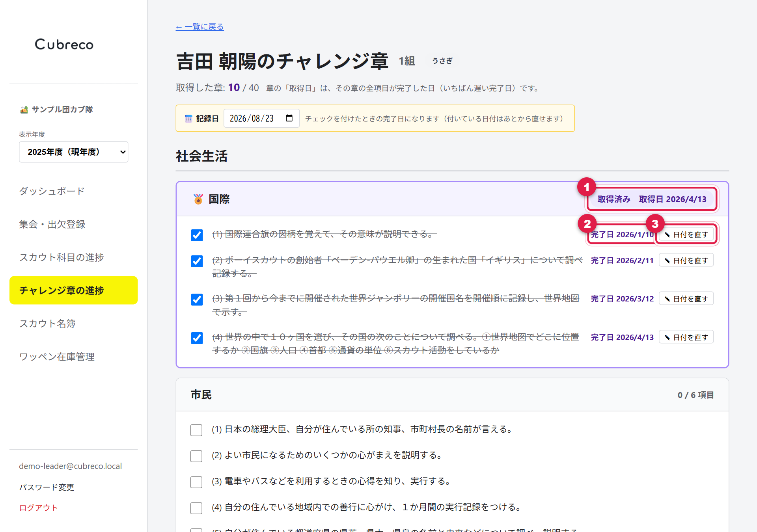The height and width of the screenshot is (532, 757).
Task: Click the うさぎ tag beside the title
Action: pos(442,61)
